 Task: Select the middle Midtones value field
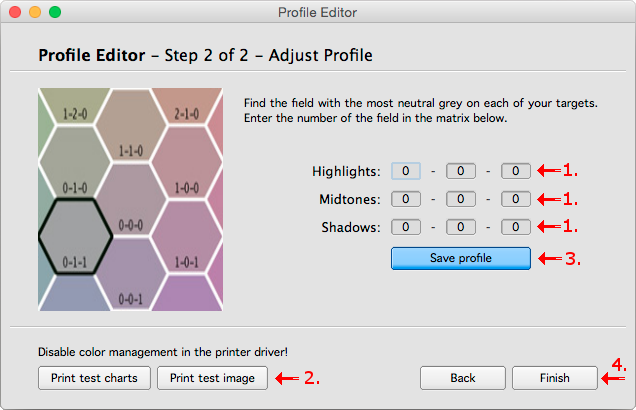pos(460,199)
